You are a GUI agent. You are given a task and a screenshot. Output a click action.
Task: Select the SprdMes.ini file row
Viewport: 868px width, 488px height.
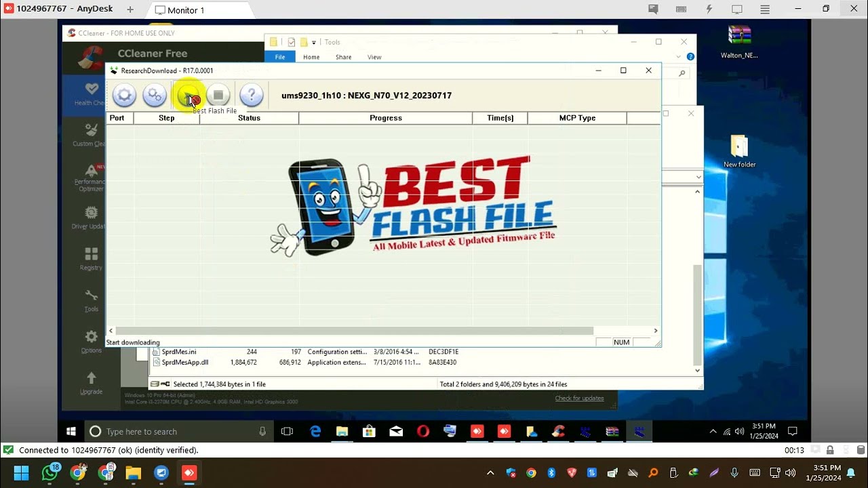pyautogui.click(x=307, y=352)
